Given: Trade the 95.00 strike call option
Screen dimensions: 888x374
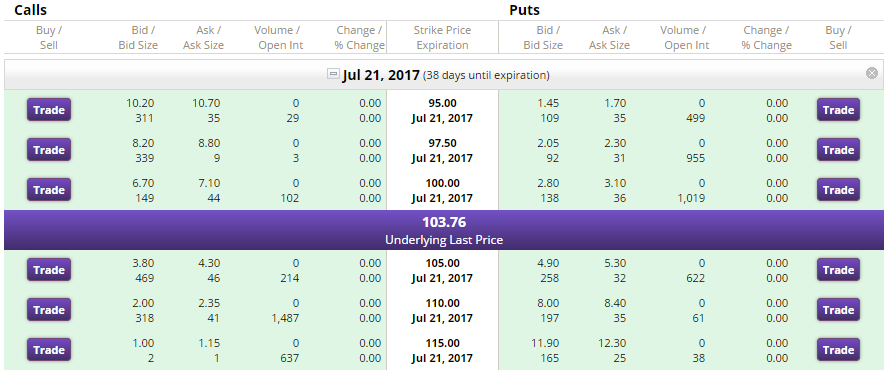Looking at the screenshot, I should [49, 110].
